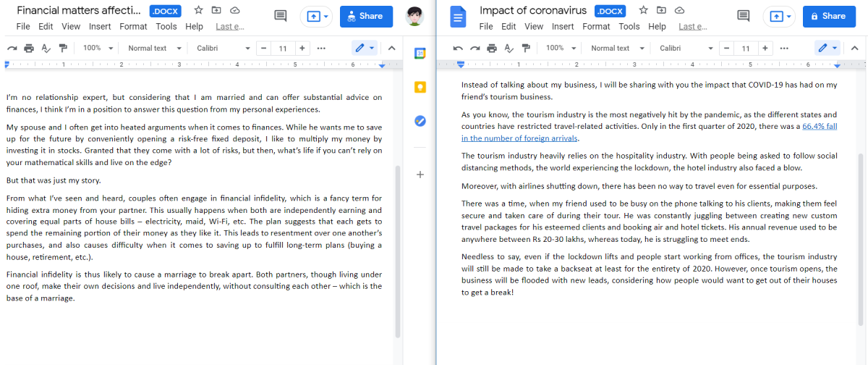Select paint format tool in left window

(63, 49)
